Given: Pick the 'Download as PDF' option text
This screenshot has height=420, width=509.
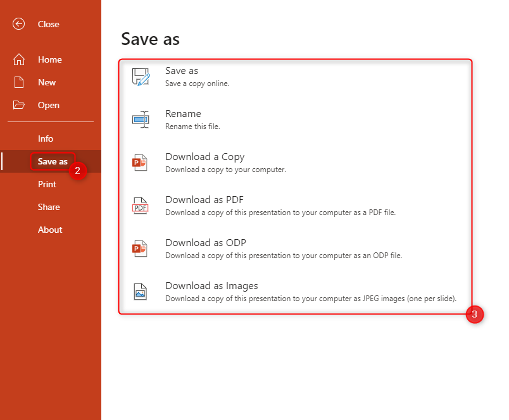Looking at the screenshot, I should 204,200.
